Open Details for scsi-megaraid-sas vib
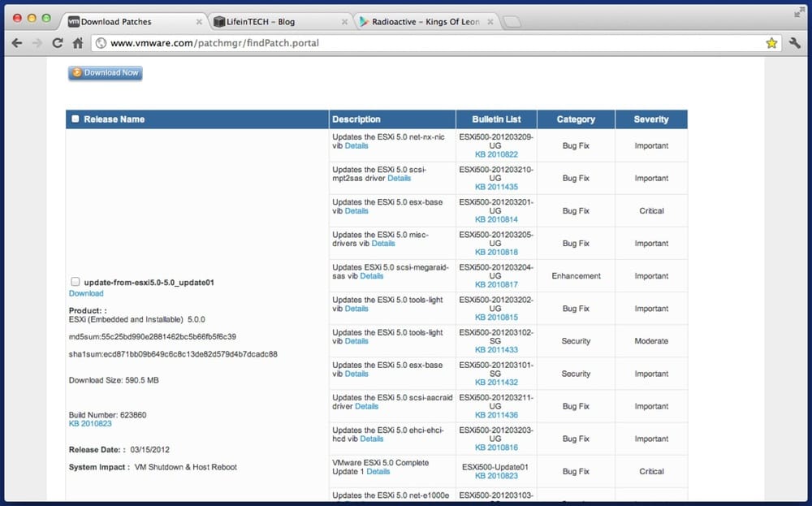The height and width of the screenshot is (506, 812). tap(372, 276)
